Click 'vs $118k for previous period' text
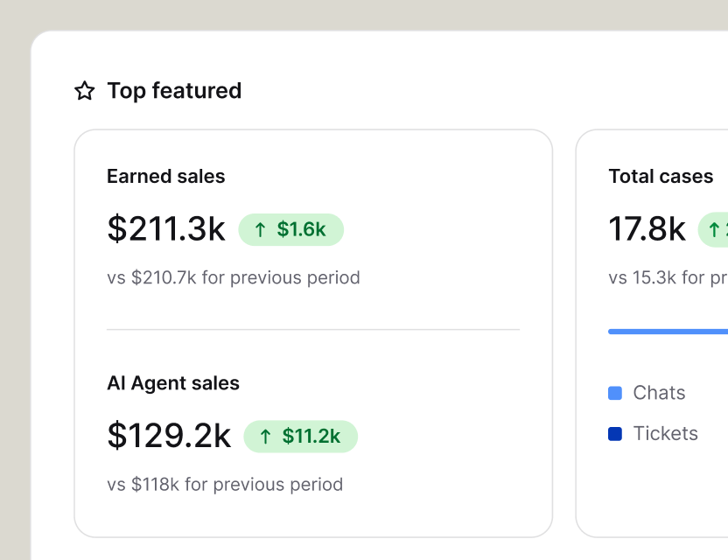Image resolution: width=728 pixels, height=560 pixels. tap(225, 484)
